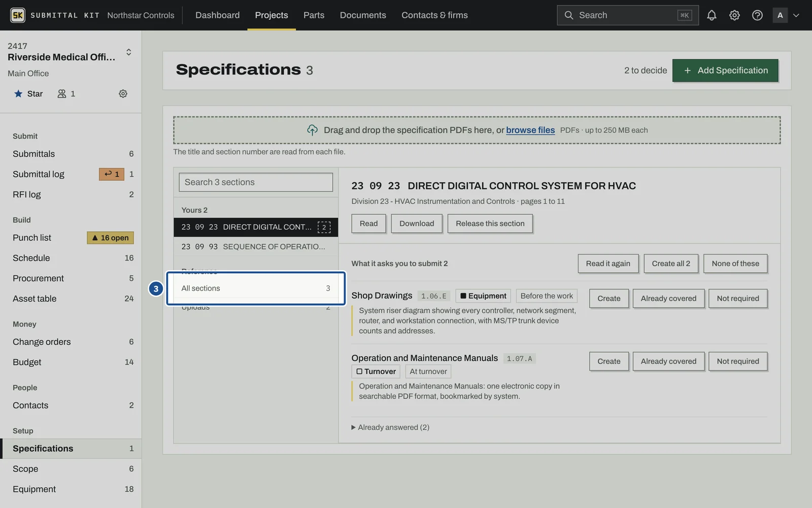
Task: Click the Read button
Action: click(368, 224)
